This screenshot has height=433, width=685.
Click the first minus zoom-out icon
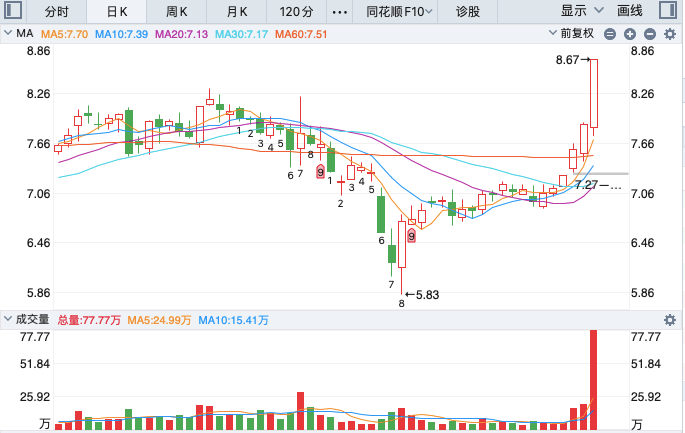610,34
